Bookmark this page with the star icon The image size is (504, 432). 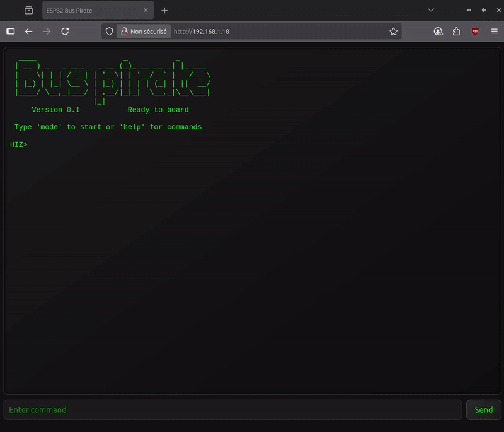tap(394, 32)
